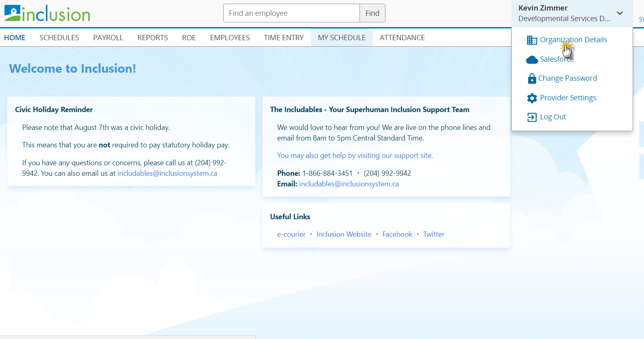The width and height of the screenshot is (644, 339).
Task: Click the support phone number 1-866-884-3451
Action: pos(327,173)
